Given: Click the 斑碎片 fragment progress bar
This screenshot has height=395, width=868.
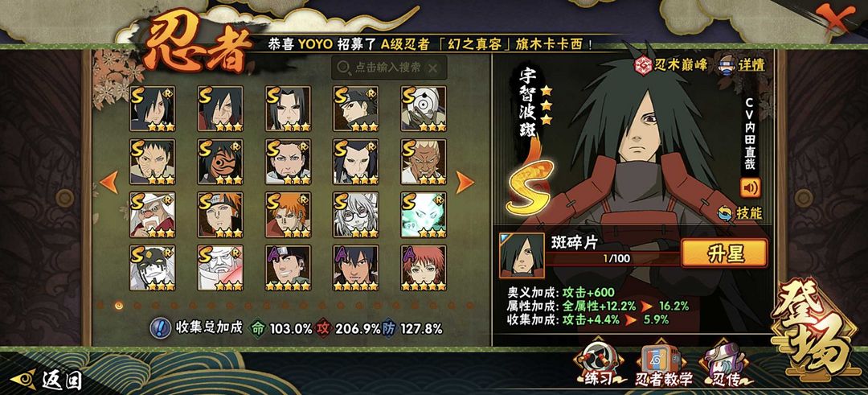Looking at the screenshot, I should tap(611, 259).
